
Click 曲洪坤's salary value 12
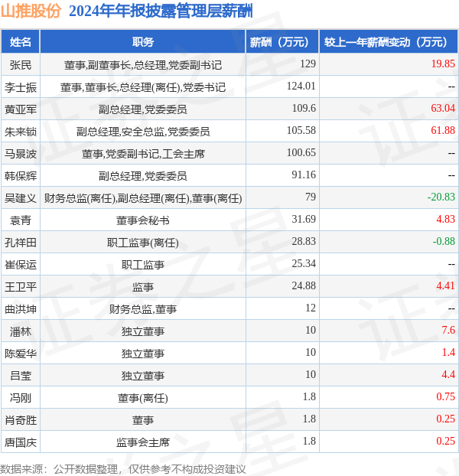click(x=311, y=308)
